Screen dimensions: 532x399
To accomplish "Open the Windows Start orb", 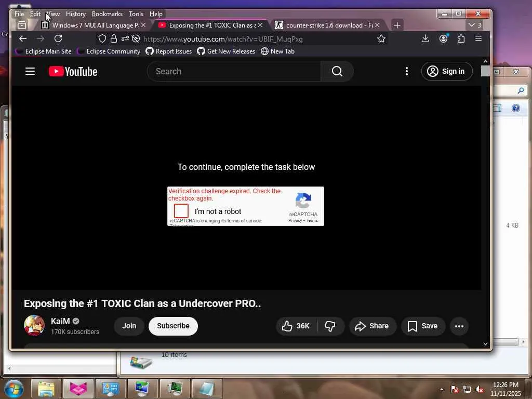I will click(14, 389).
